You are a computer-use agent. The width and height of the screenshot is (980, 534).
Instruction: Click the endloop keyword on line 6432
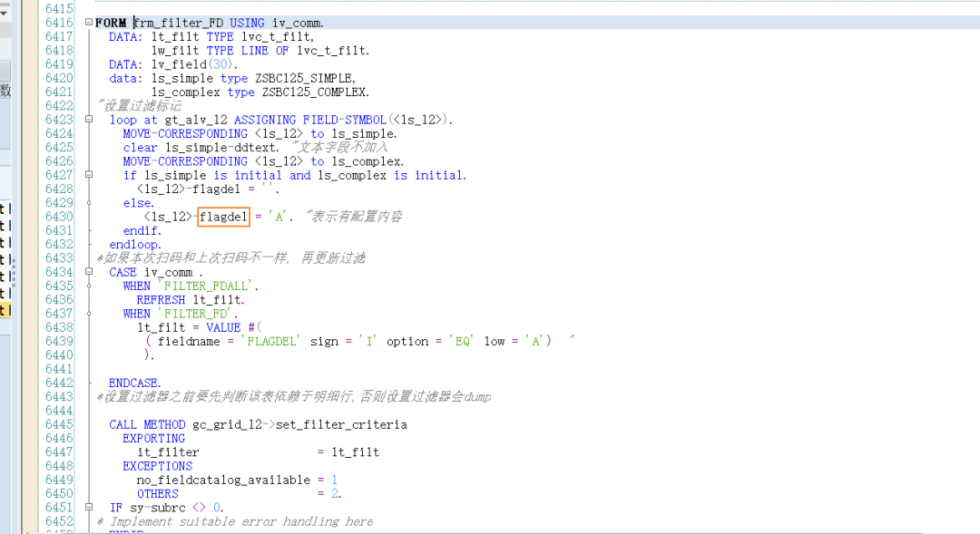(135, 244)
